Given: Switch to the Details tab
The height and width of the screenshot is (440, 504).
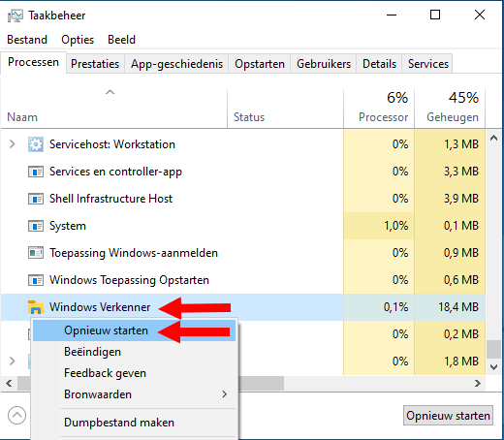Looking at the screenshot, I should pos(379,64).
